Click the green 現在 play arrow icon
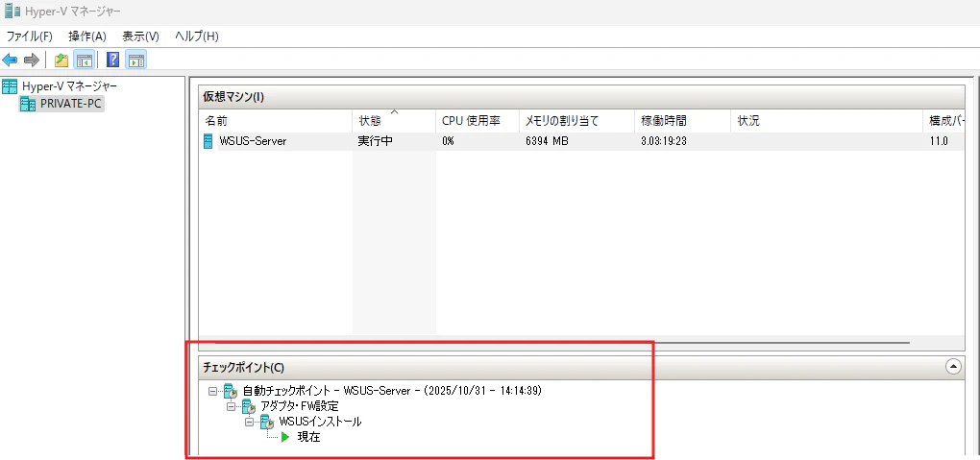This screenshot has height=460, width=980. coord(285,438)
